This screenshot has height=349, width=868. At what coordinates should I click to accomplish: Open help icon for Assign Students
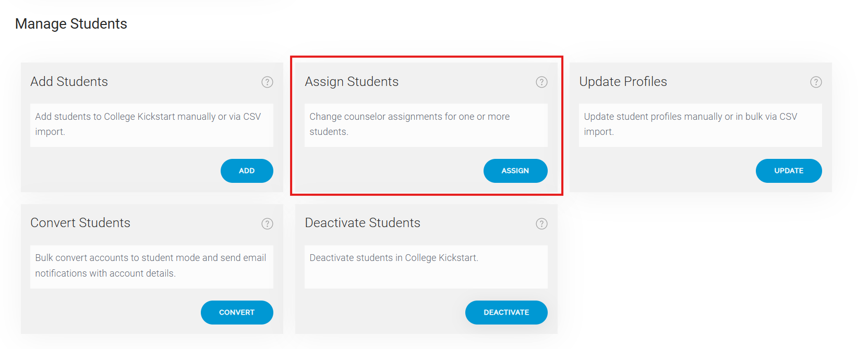click(x=541, y=82)
